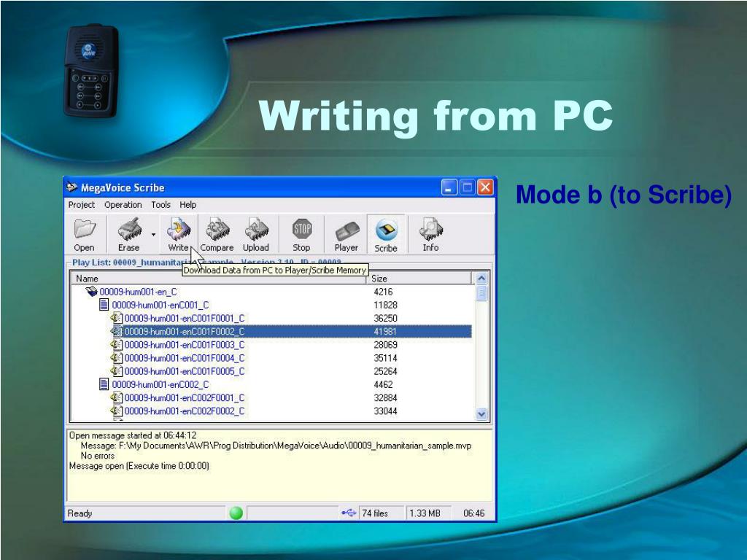Click size value 4216
Viewport: 747px width, 560px height.
[x=383, y=292]
